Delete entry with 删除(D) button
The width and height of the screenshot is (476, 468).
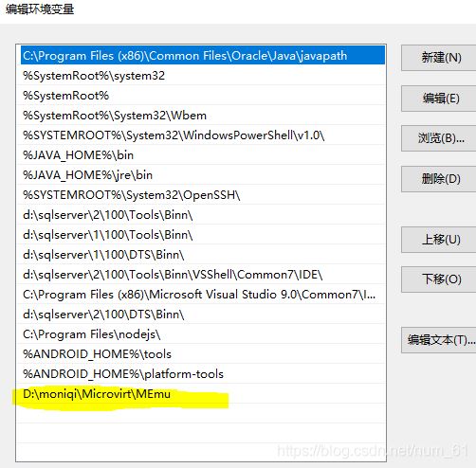[439, 179]
